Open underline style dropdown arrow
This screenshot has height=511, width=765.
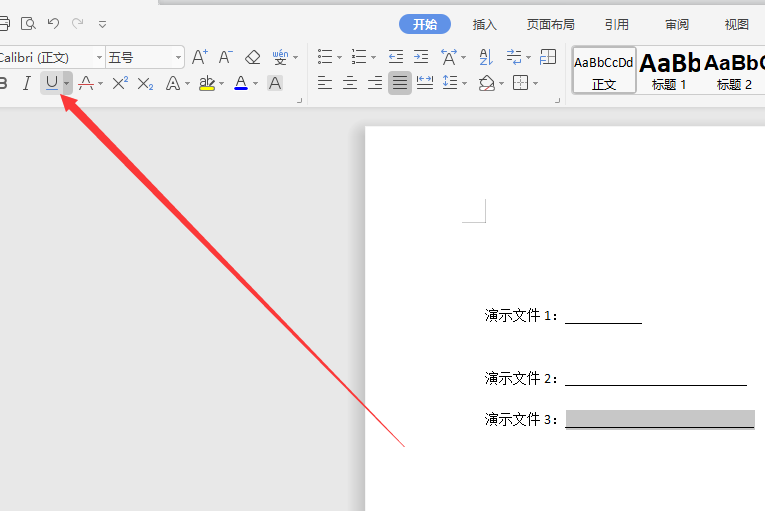pos(67,83)
